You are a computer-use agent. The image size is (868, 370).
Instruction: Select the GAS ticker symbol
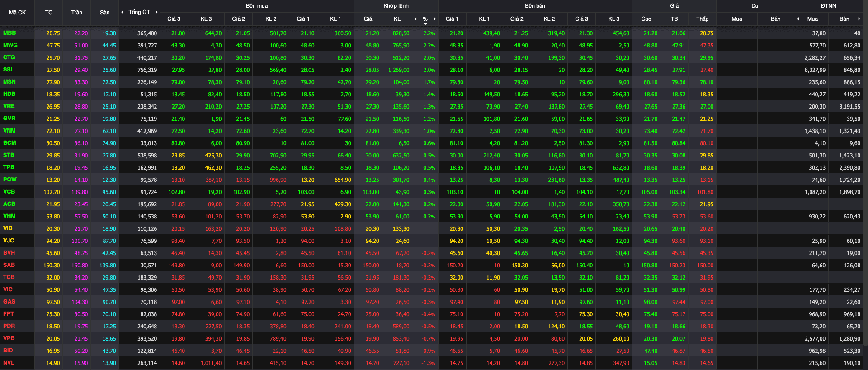click(9, 302)
